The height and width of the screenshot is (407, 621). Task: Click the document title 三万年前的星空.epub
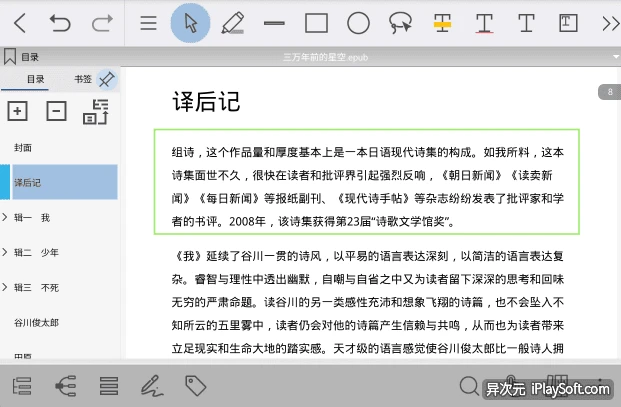[x=326, y=57]
